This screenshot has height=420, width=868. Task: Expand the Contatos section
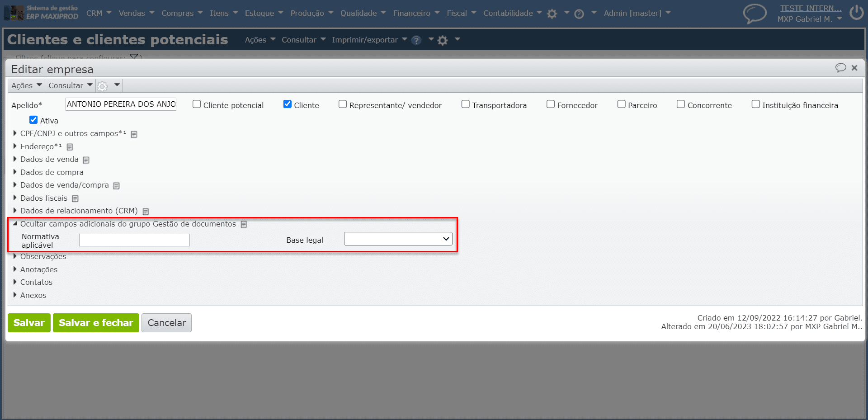pyautogui.click(x=33, y=282)
